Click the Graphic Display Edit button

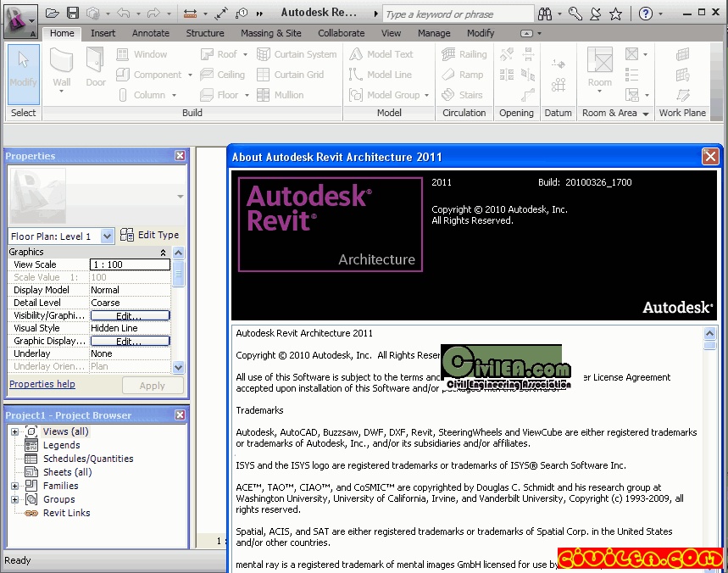pyautogui.click(x=130, y=342)
